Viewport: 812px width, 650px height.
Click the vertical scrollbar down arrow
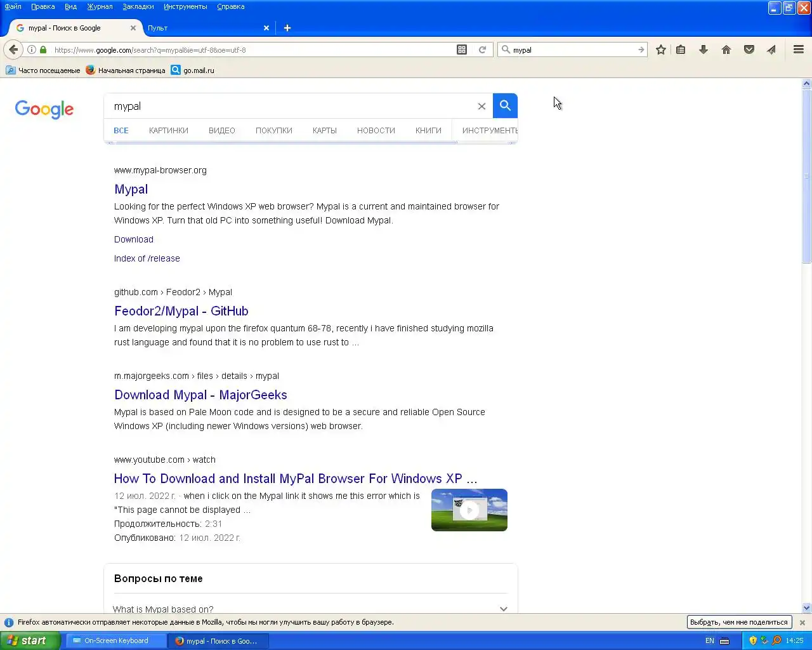point(807,607)
